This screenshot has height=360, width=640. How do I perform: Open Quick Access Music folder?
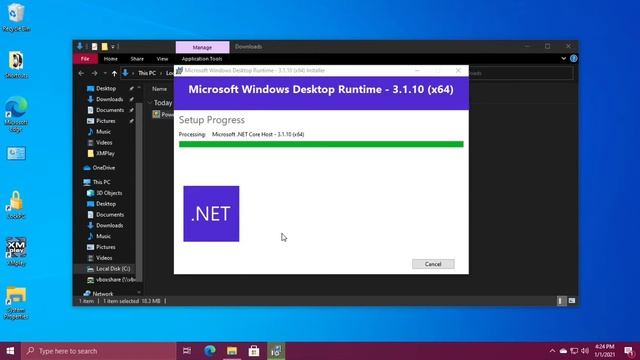(103, 132)
